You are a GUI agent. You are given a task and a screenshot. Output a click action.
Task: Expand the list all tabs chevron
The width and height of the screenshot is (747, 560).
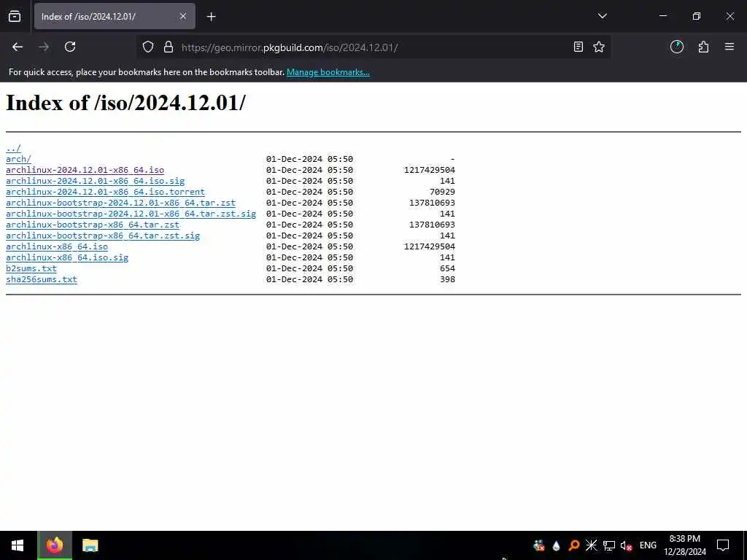coord(602,16)
